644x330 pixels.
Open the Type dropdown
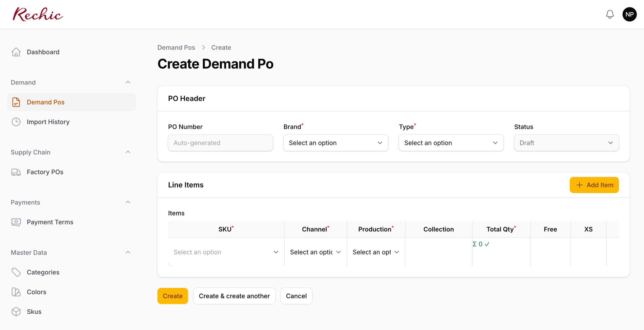[x=451, y=143]
